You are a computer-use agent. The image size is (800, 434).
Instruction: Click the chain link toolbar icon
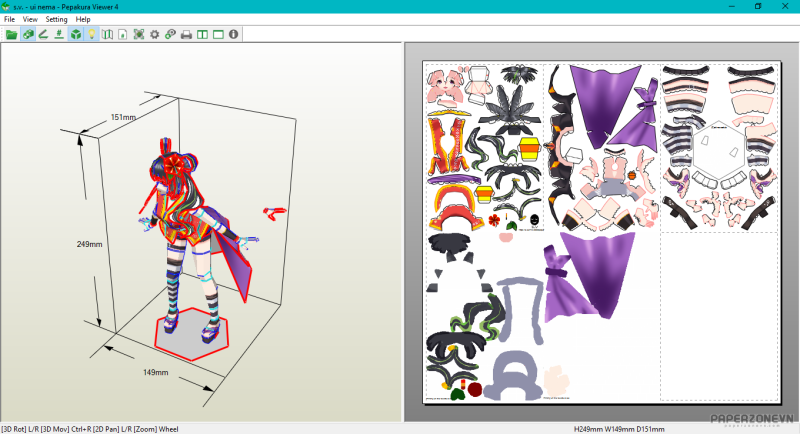pos(170,34)
